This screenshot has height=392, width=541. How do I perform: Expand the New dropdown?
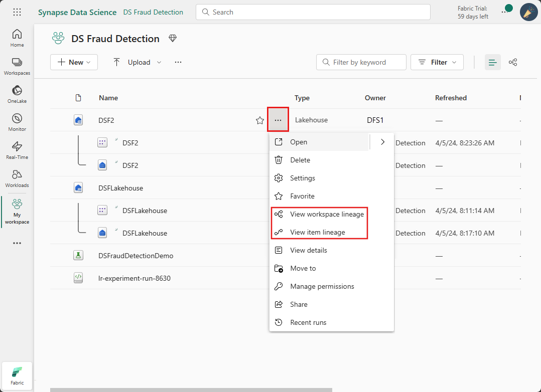tap(74, 62)
